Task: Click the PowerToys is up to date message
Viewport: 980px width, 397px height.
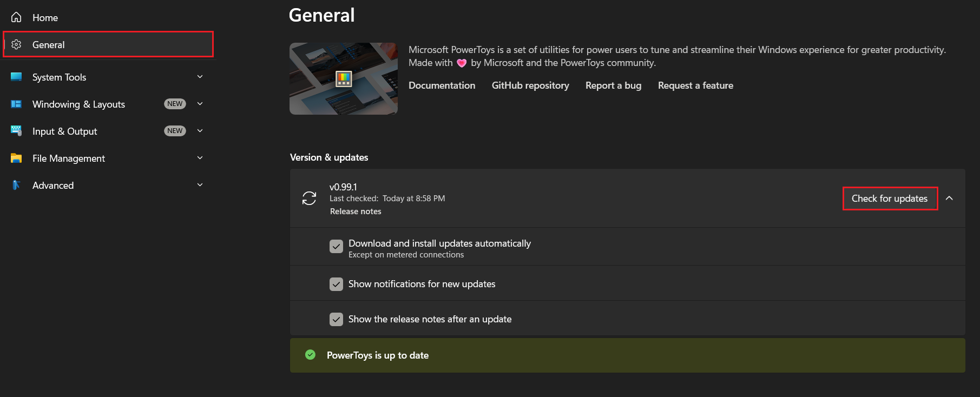Action: click(378, 355)
